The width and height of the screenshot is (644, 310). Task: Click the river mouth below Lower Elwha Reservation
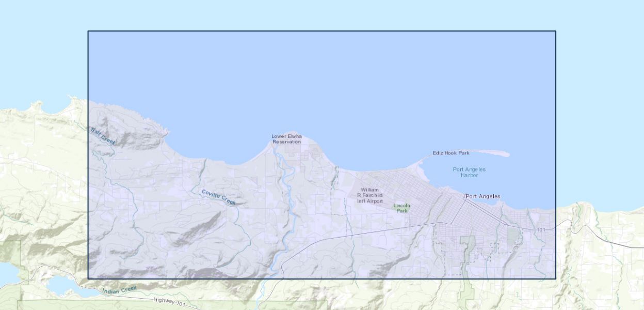pos(275,146)
